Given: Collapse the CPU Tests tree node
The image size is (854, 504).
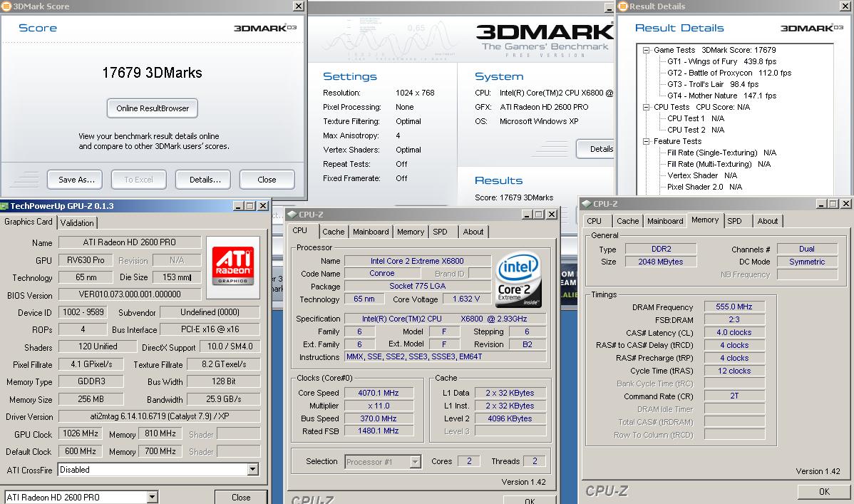Looking at the screenshot, I should pyautogui.click(x=646, y=108).
